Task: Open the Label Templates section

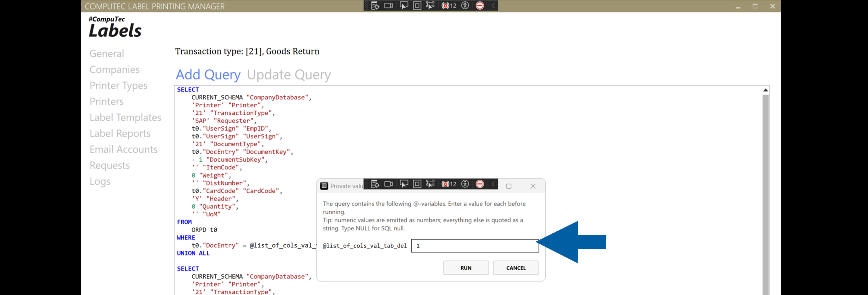Action: click(x=125, y=118)
